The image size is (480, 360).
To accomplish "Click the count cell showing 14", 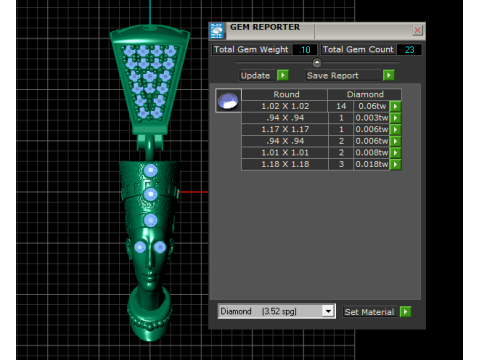I will tap(341, 106).
